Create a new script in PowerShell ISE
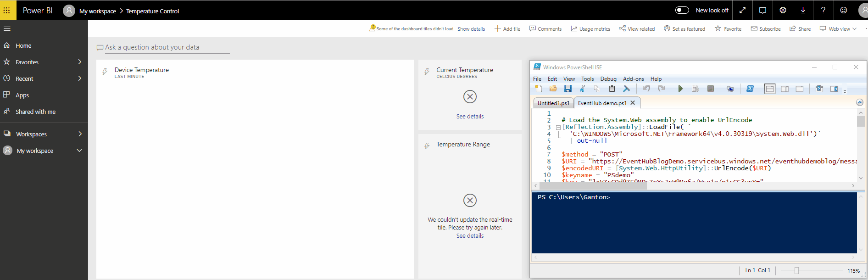This screenshot has width=868, height=280. pos(539,89)
